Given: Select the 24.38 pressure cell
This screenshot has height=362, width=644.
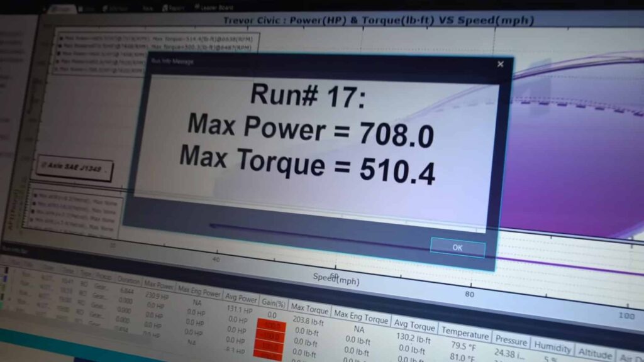Looking at the screenshot, I should coord(509,353).
